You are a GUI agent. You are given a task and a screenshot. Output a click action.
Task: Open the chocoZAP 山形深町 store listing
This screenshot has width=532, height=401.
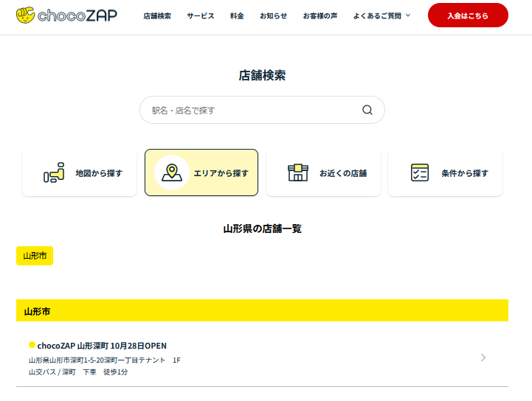point(102,345)
